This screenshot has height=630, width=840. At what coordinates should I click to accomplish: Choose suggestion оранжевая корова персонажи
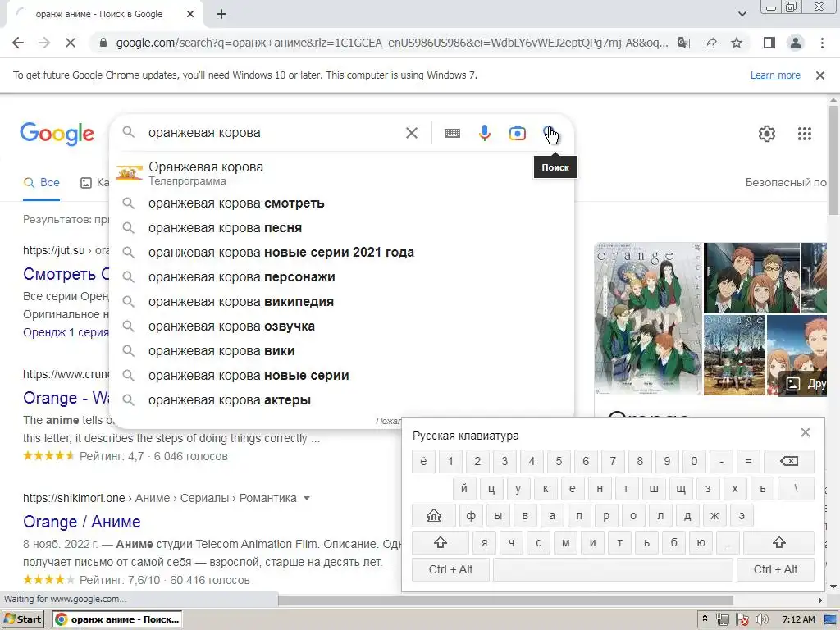342,277
